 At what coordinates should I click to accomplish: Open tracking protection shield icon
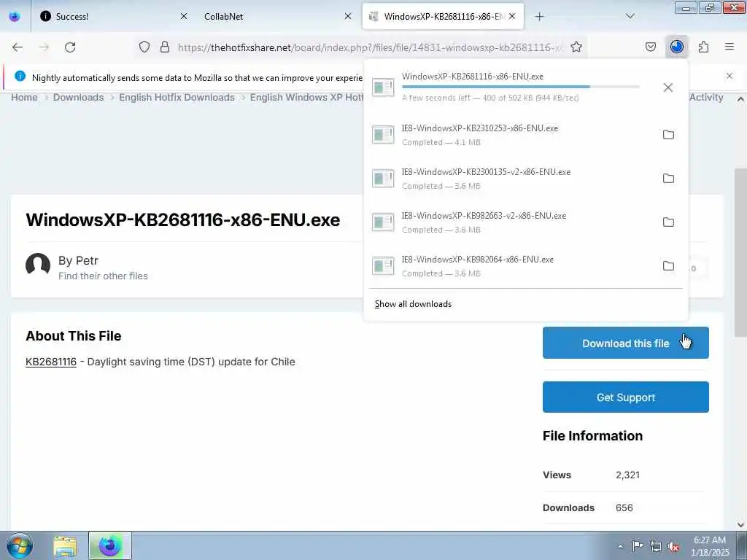(144, 47)
